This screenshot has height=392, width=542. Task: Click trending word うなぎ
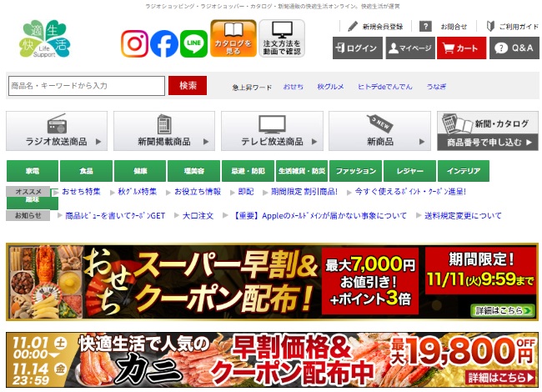pyautogui.click(x=436, y=87)
